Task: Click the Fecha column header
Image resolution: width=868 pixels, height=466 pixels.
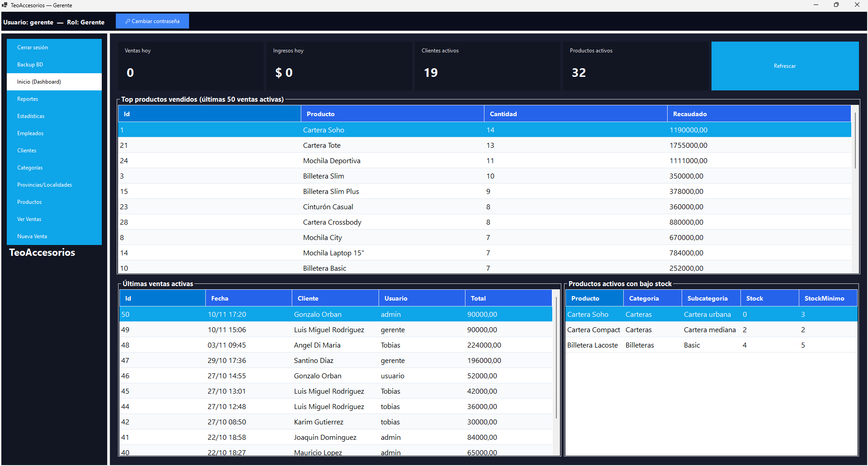Action: [x=248, y=298]
